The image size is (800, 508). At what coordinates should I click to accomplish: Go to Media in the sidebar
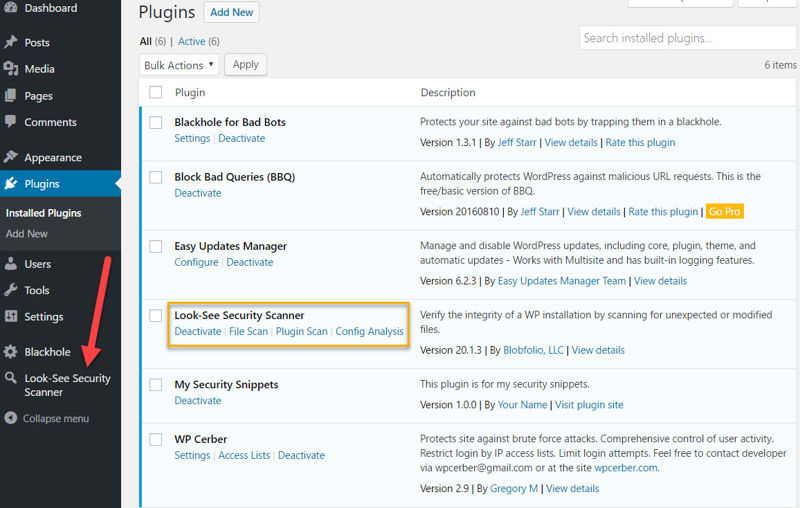tap(39, 69)
